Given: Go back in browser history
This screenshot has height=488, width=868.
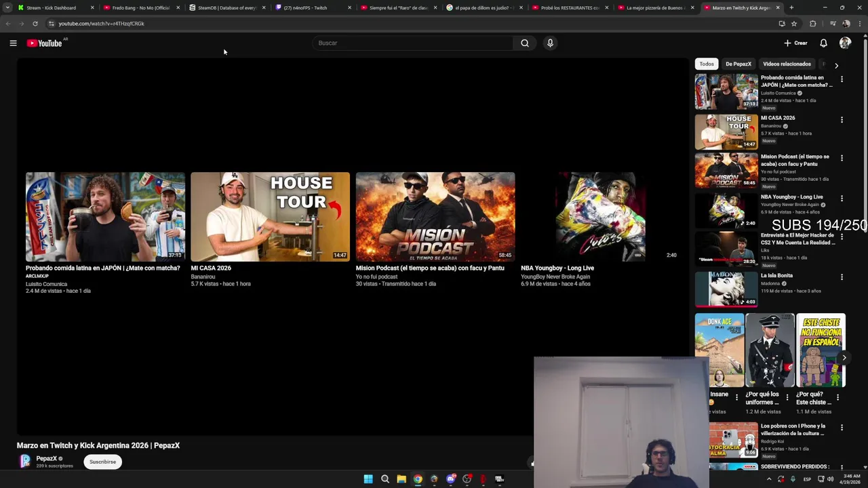Looking at the screenshot, I should pyautogui.click(x=8, y=24).
